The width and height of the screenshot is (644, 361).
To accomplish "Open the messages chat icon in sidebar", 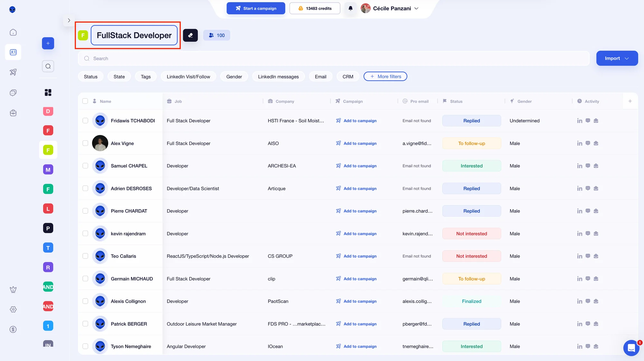I will coord(13,93).
